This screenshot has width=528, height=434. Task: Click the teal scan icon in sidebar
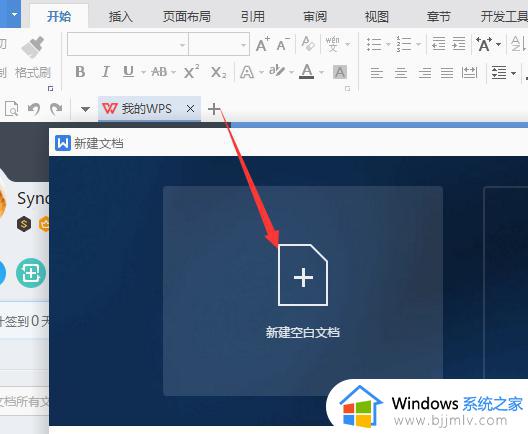pos(31,273)
